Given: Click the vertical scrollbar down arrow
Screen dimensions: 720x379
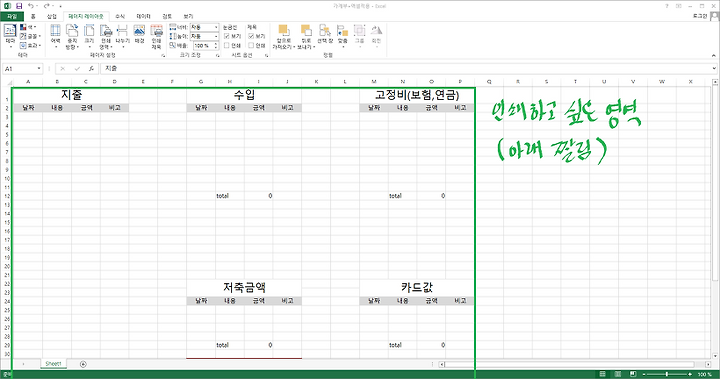Looking at the screenshot, I should click(715, 356).
